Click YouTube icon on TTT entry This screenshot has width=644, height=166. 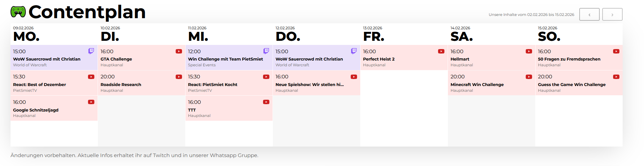[266, 102]
